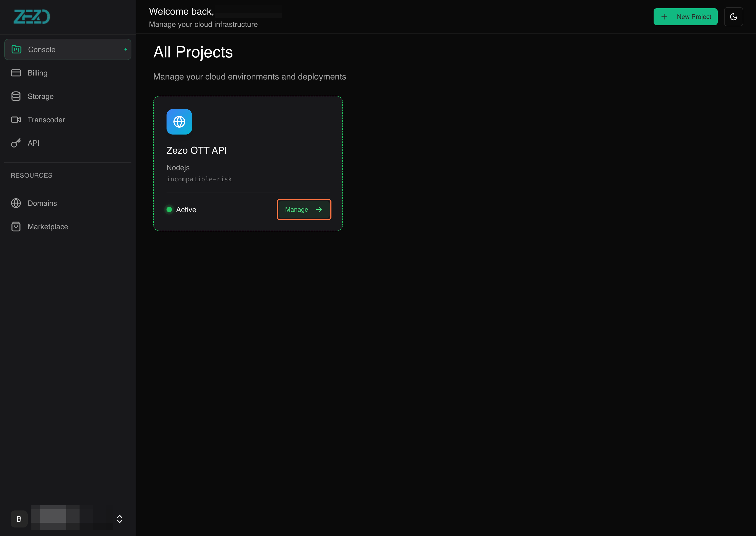The width and height of the screenshot is (756, 536).
Task: Click the plus icon in New Project
Action: 664,17
